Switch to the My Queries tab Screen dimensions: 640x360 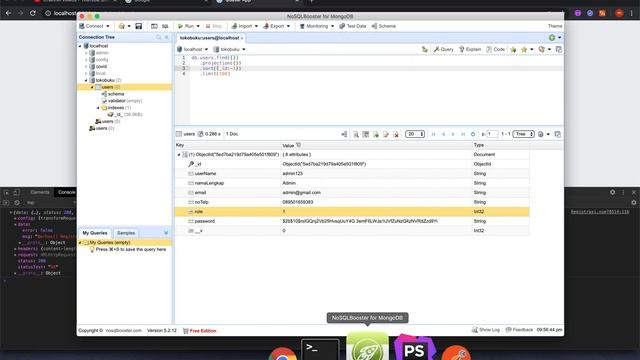(95, 233)
